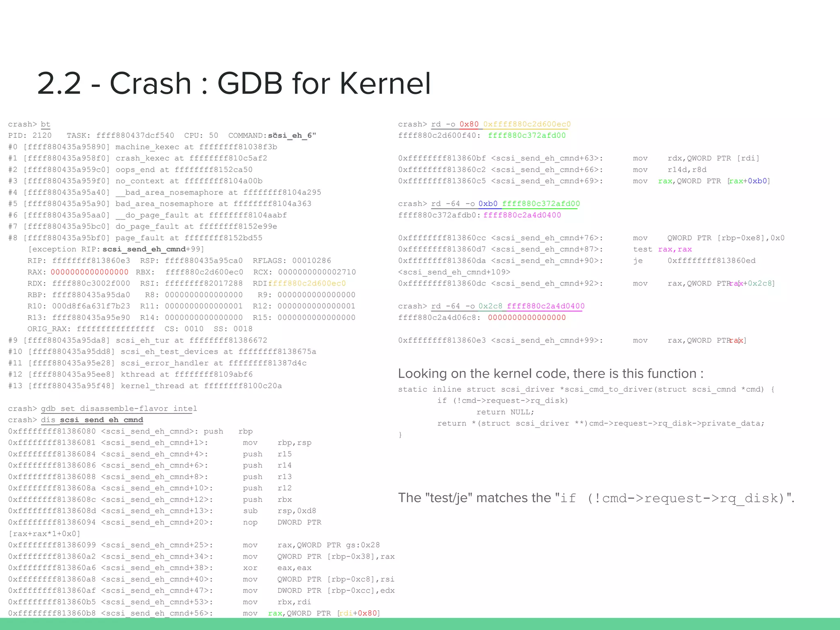This screenshot has height=630, width=840.
Task: Click the RIP value 'ffffffff813860e3'
Action: tap(91, 261)
